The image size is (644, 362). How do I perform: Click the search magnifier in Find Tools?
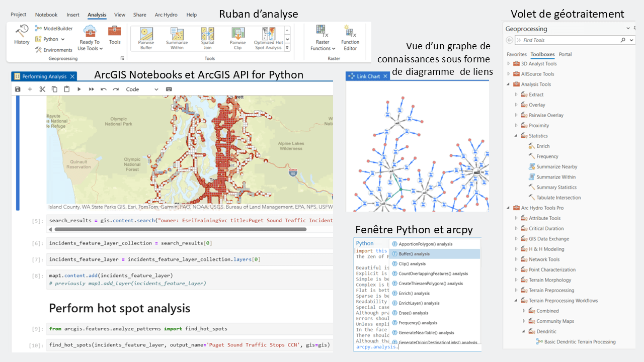(623, 40)
